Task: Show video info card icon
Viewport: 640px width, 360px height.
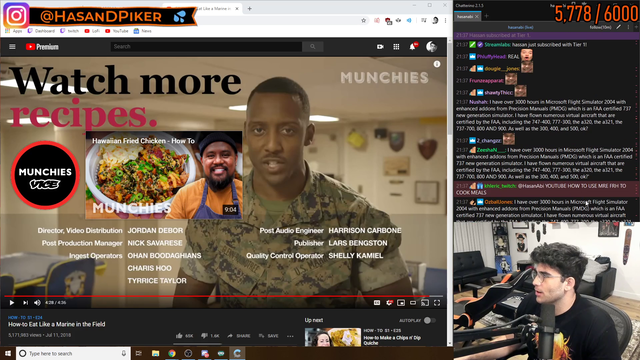Action: pos(437,64)
